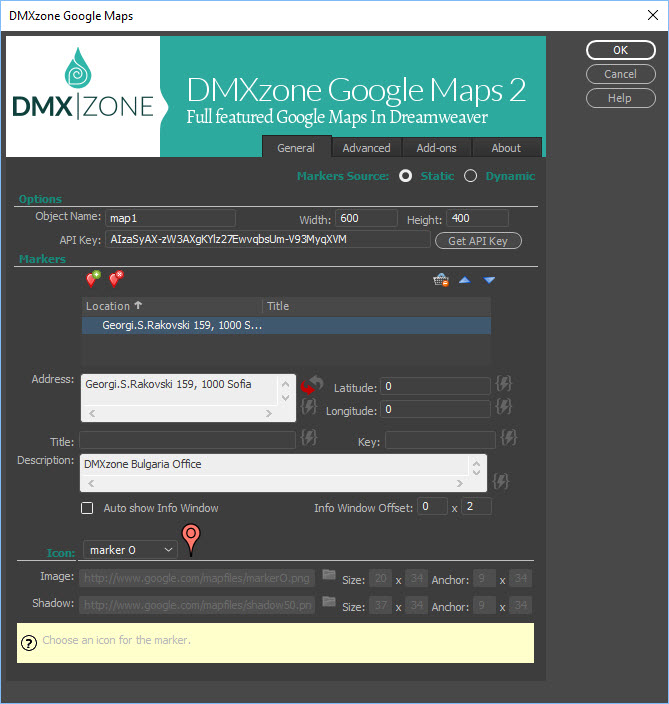Switch to the General tab
The height and width of the screenshot is (704, 669).
click(296, 148)
